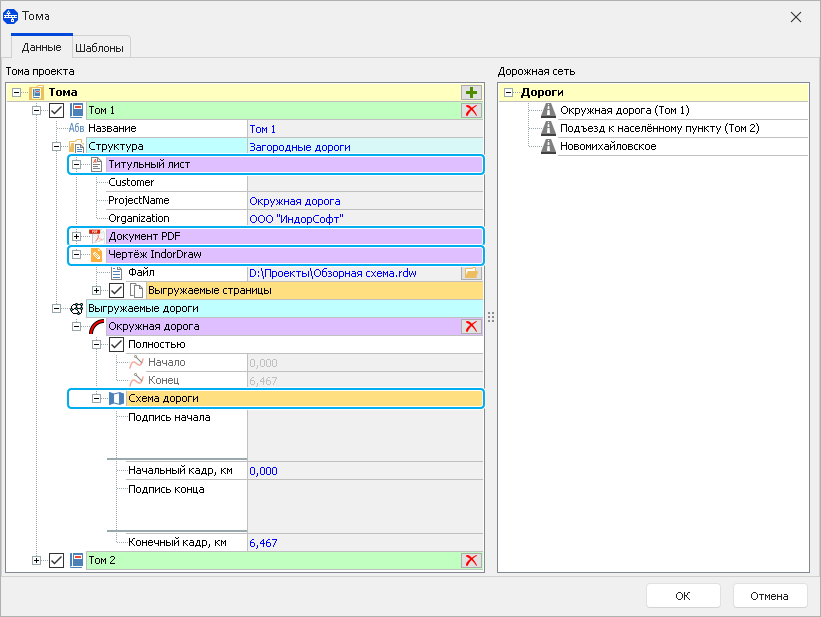The width and height of the screenshot is (821, 617).
Task: Delete Том 2 with the red cross
Action: click(471, 560)
